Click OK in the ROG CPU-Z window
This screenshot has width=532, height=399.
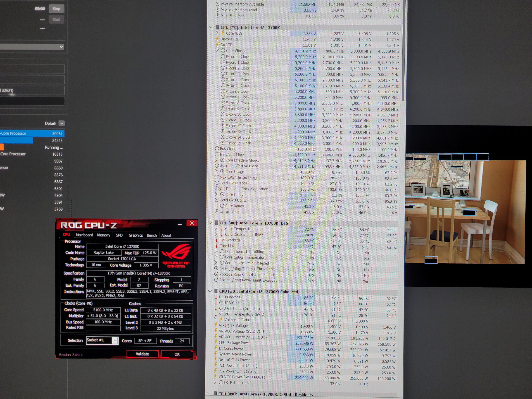point(177,354)
